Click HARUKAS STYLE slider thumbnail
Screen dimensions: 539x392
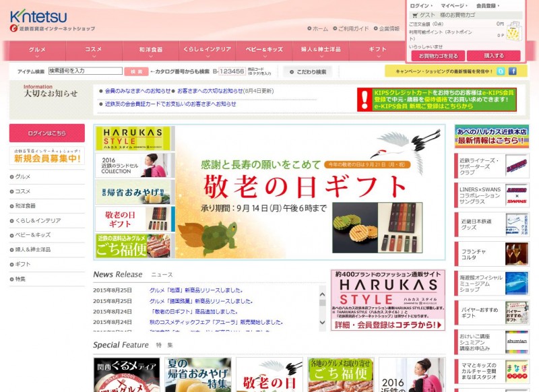135,139
